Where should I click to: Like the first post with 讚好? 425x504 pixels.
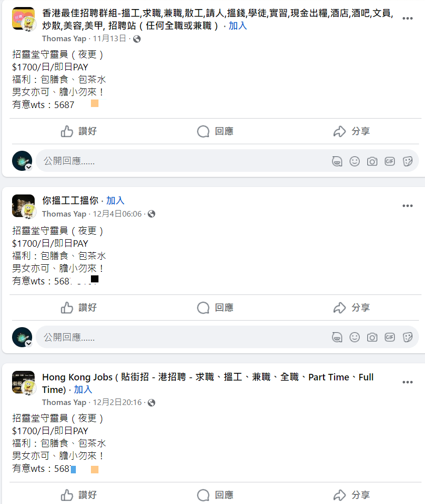(x=79, y=132)
